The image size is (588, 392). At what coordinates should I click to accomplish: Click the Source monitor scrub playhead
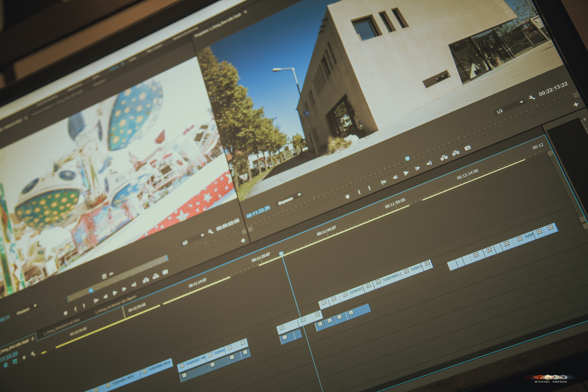click(x=91, y=290)
